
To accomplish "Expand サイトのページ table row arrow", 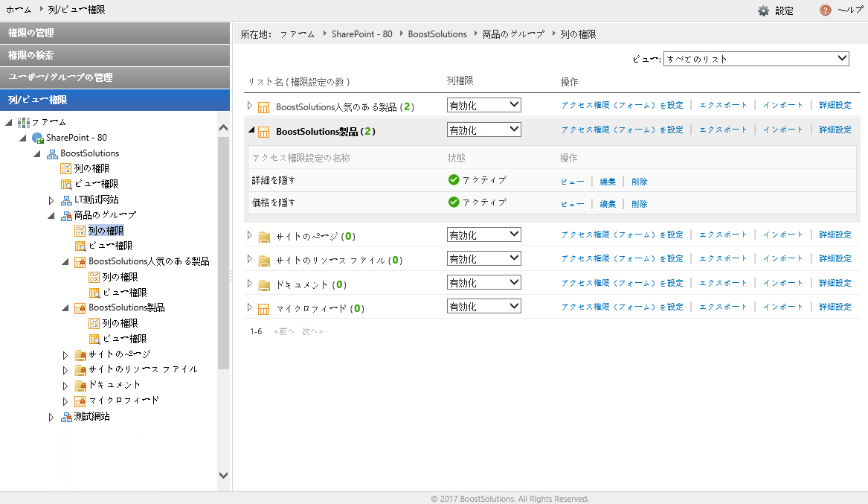I will coord(250,235).
